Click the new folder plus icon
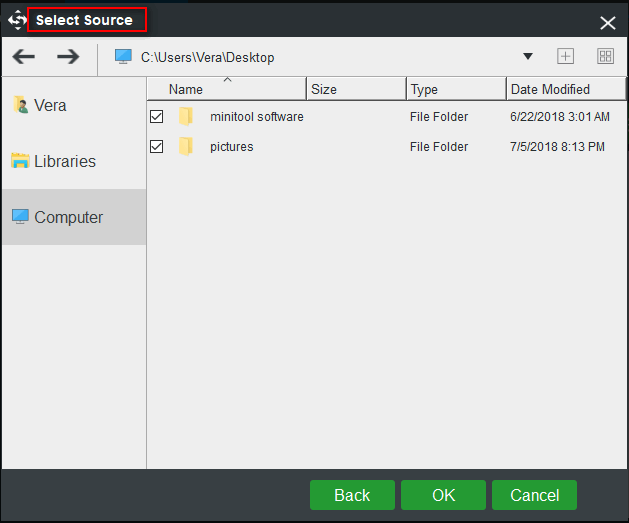Viewport: 629px width, 523px height. point(566,57)
